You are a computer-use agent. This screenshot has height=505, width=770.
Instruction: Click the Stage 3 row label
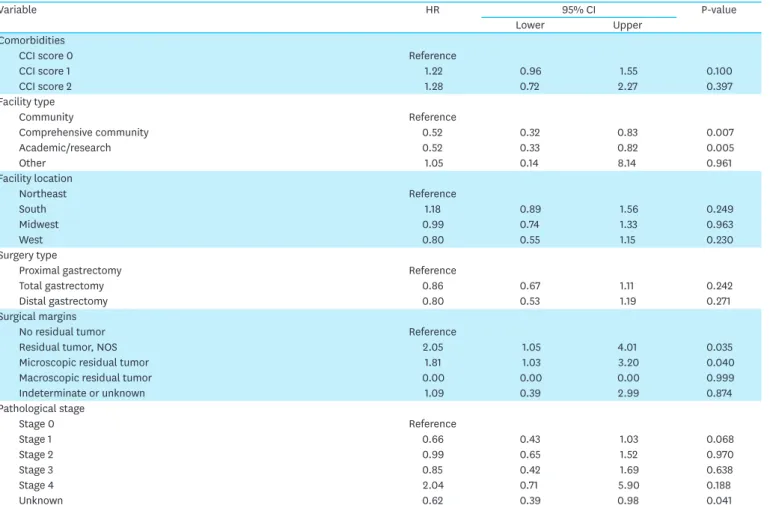[x=36, y=470]
